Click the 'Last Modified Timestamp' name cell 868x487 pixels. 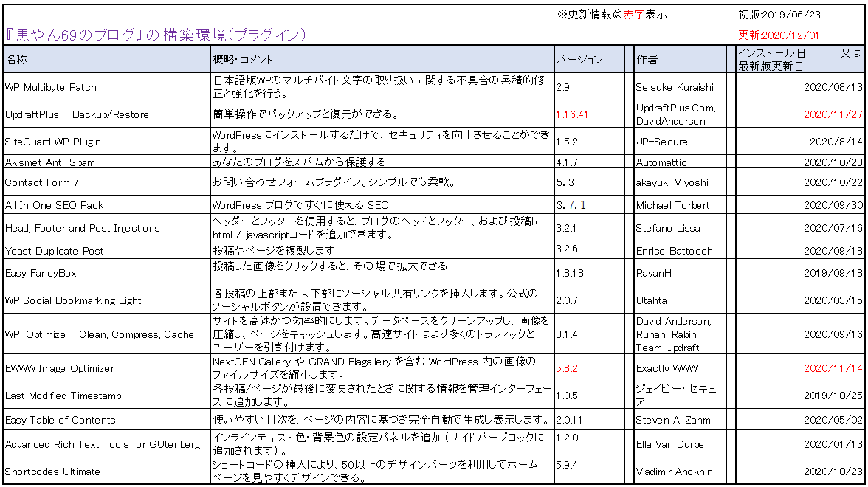pyautogui.click(x=63, y=396)
